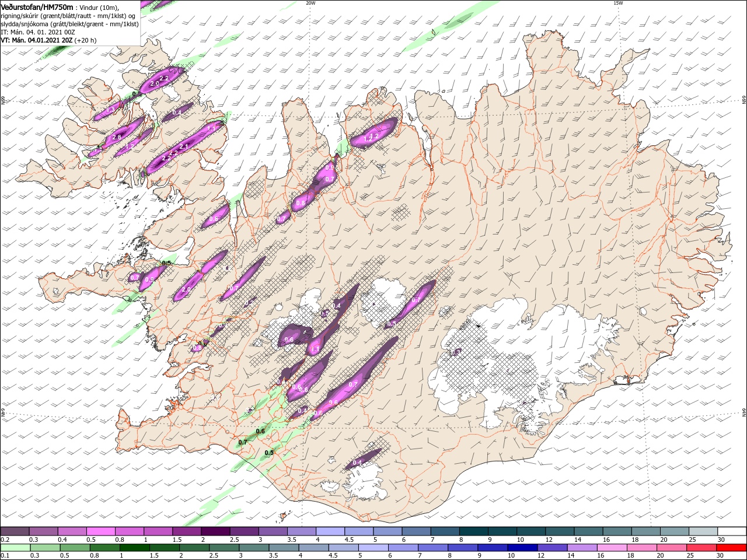Click the violet 12–14 swatch in the lower row

(553, 548)
